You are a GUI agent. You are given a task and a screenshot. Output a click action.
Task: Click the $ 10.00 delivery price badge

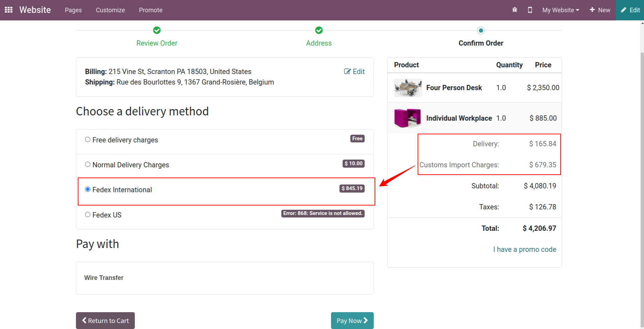pos(354,163)
